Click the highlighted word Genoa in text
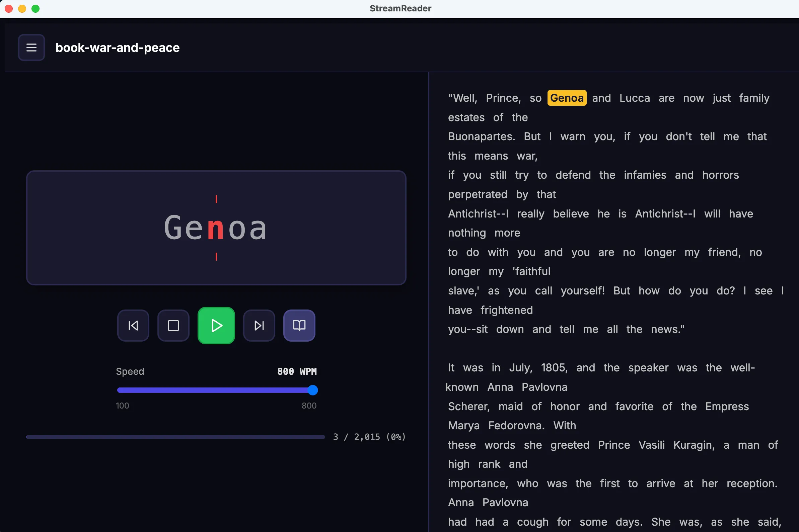The height and width of the screenshot is (532, 799). [x=567, y=98]
